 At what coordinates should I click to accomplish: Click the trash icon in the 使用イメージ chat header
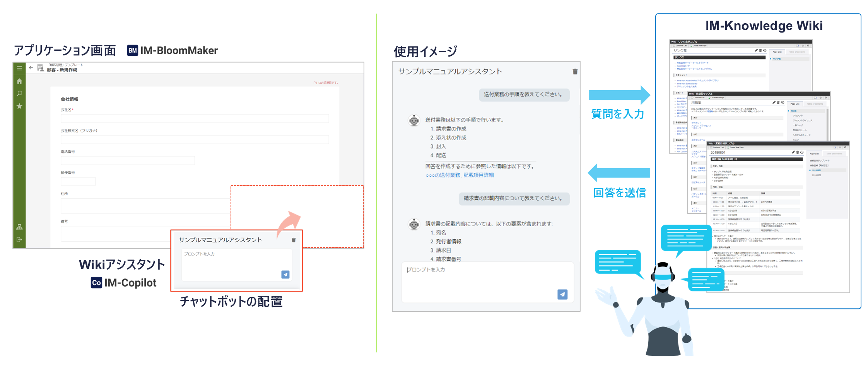(x=575, y=72)
